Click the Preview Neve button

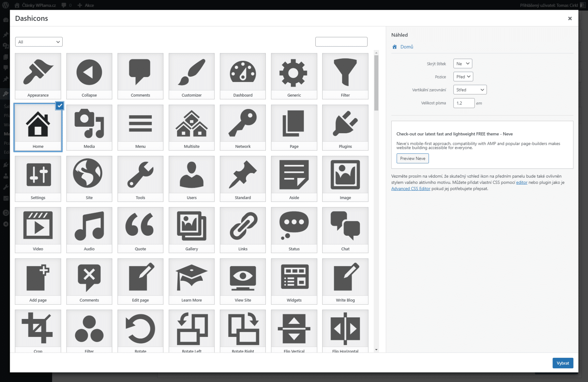pos(413,158)
